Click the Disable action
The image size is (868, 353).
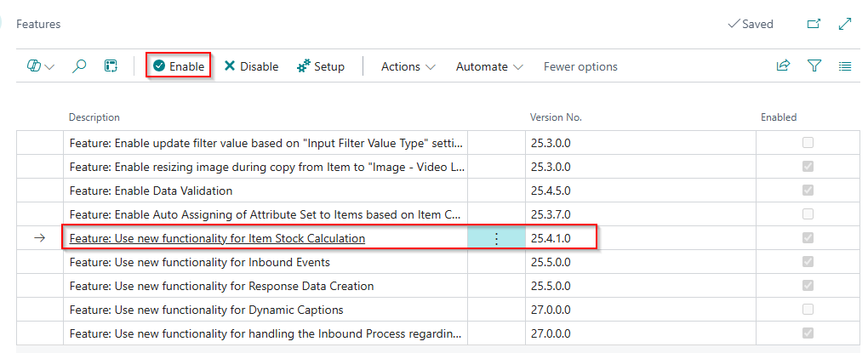(x=251, y=66)
